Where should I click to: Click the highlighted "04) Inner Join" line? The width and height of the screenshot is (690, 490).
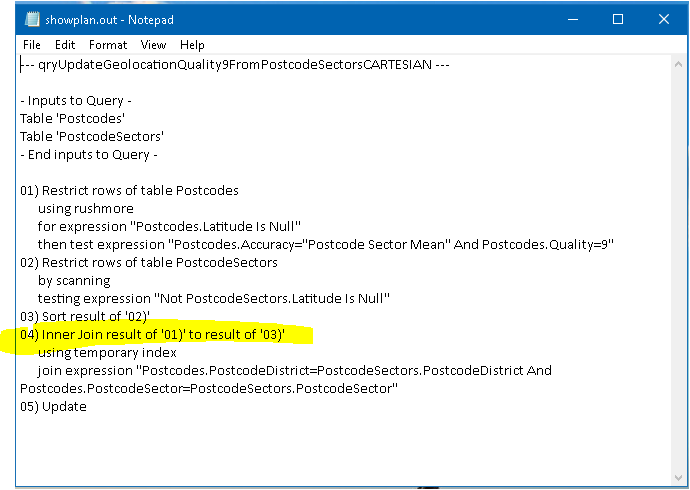click(x=152, y=334)
